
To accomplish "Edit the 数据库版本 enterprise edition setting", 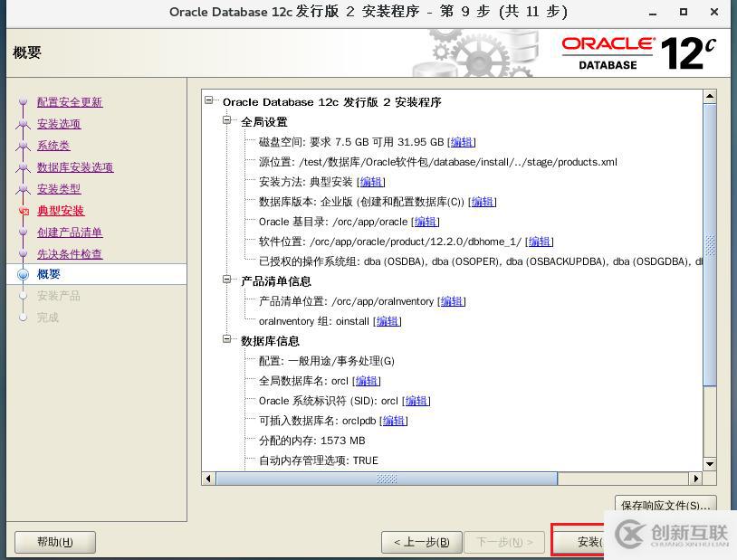I will click(x=483, y=202).
